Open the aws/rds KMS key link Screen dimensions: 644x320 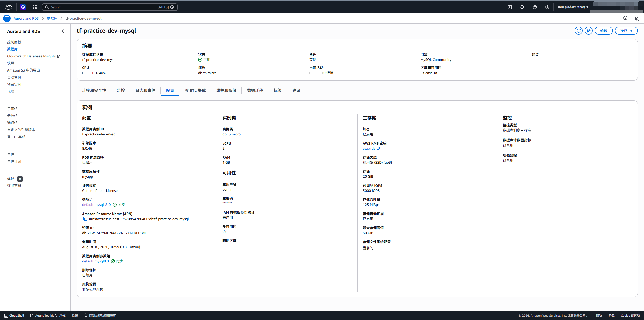(x=369, y=148)
